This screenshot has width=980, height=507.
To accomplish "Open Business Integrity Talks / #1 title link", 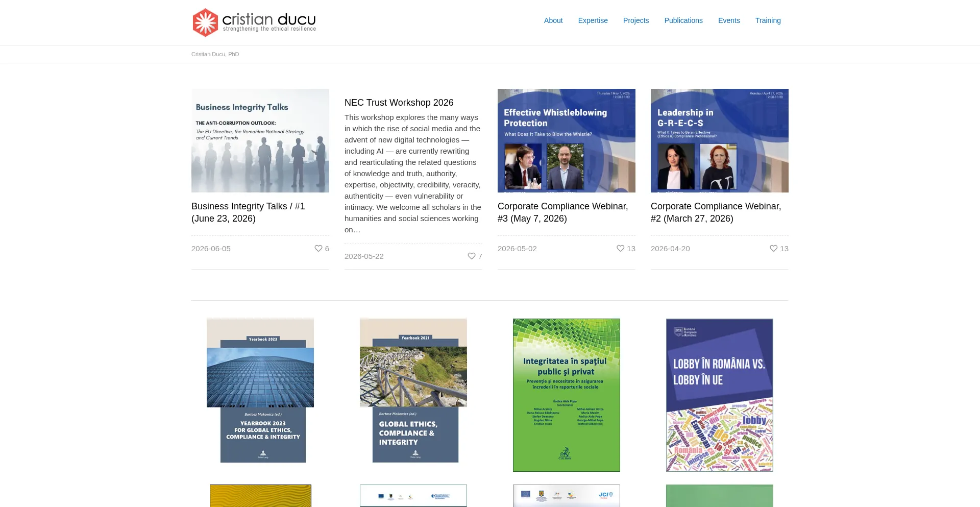I will click(248, 212).
